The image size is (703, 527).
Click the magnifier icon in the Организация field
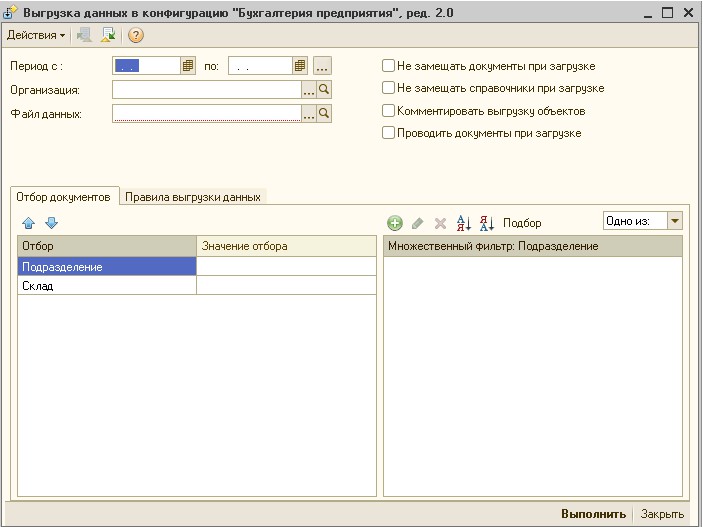(324, 90)
